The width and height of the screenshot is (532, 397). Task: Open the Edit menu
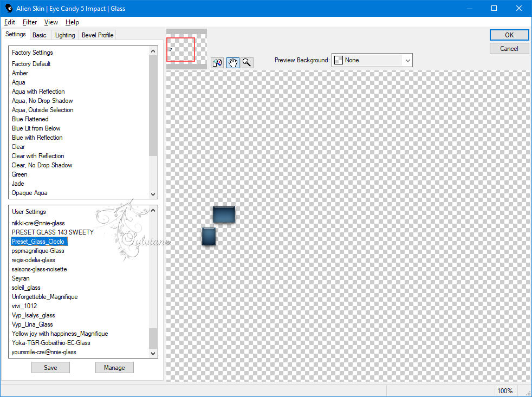click(x=10, y=22)
